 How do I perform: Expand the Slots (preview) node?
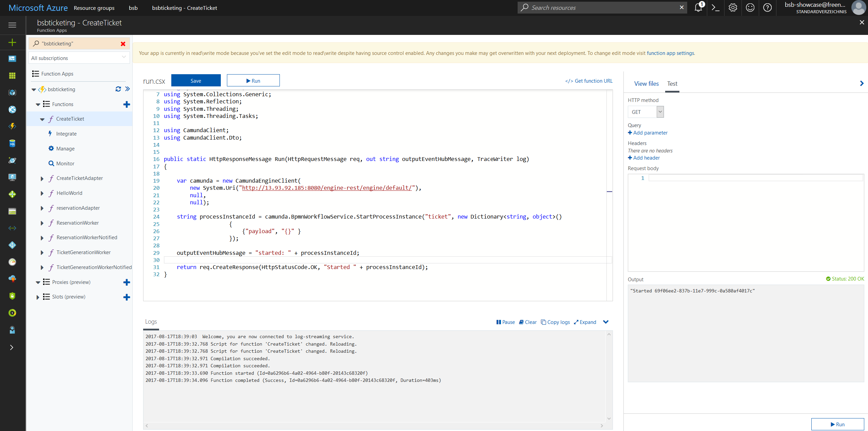pyautogui.click(x=38, y=297)
